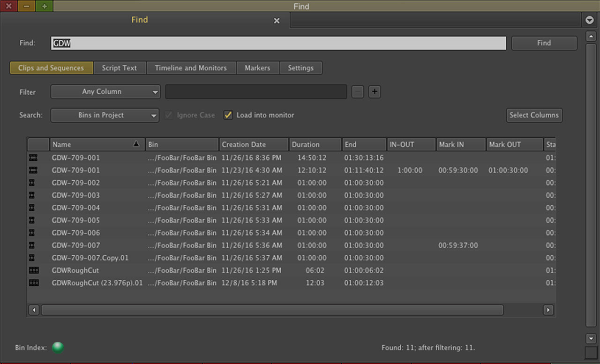
Task: Switch to the Script Text tab
Action: point(120,68)
